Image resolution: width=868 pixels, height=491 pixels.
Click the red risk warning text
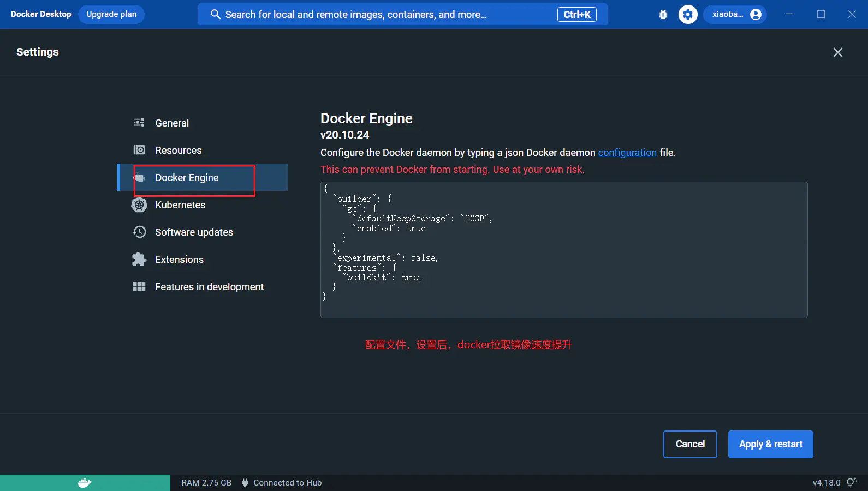point(453,170)
